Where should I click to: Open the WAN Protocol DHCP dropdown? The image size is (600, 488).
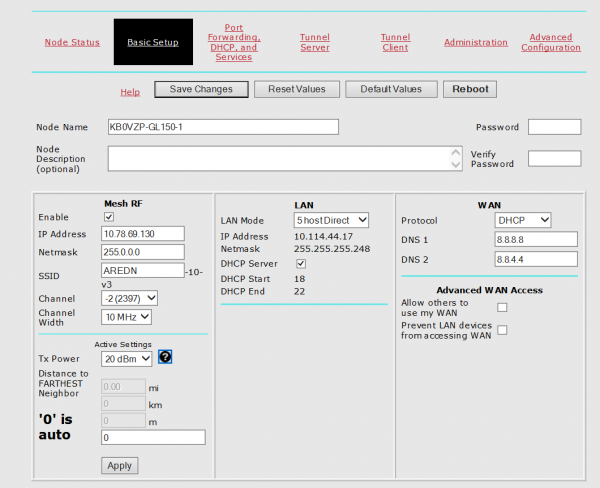[523, 220]
